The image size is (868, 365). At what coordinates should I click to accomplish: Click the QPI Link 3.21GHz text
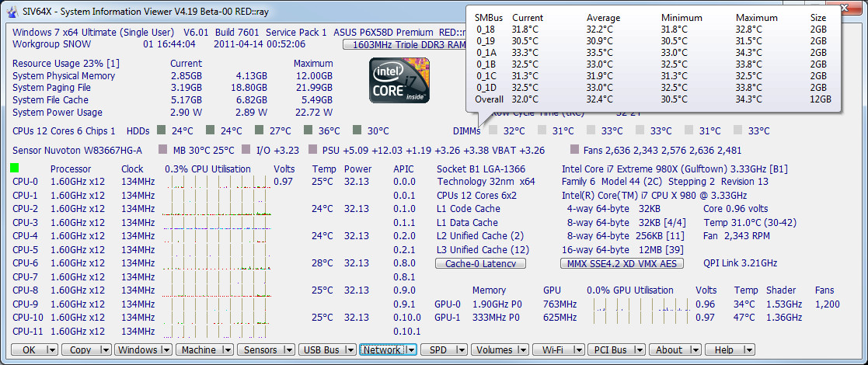coord(740,263)
